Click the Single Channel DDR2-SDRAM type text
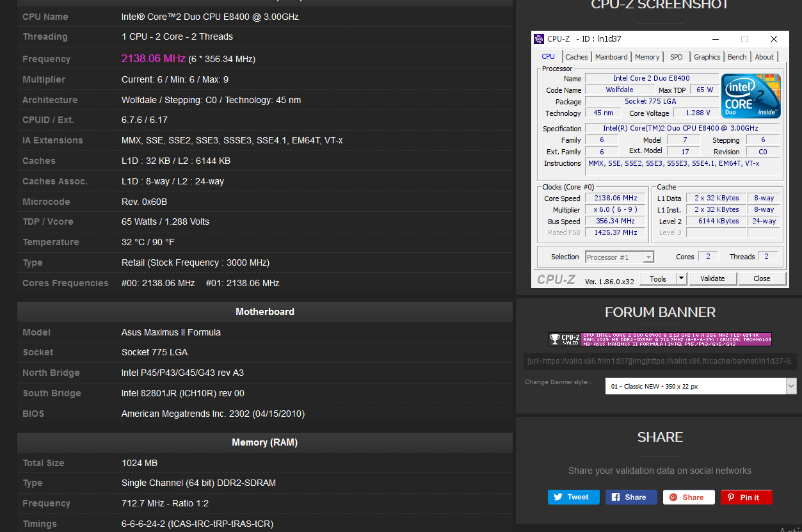Screen dimensions: 802x532 pyautogui.click(x=198, y=483)
